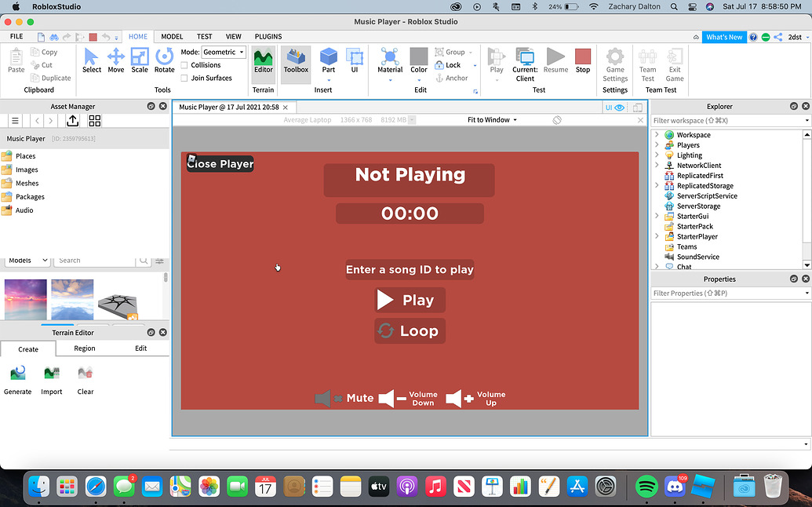Click the Toolbox search field
The width and height of the screenshot is (812, 507).
95,261
